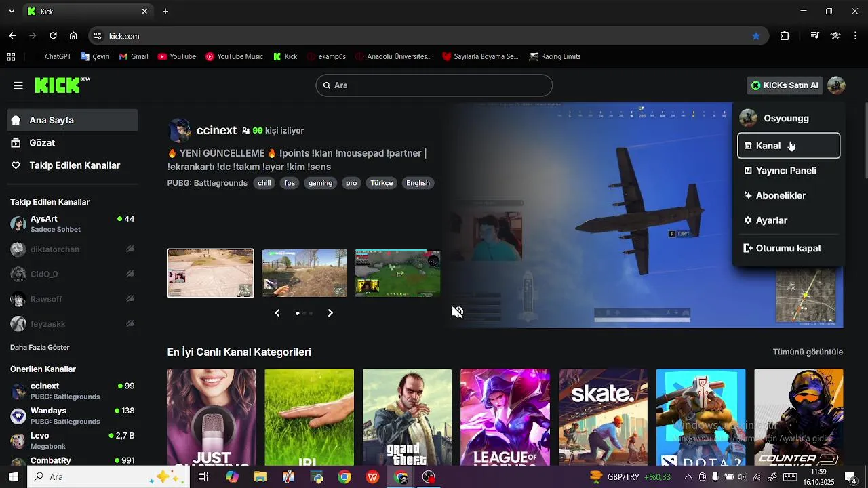Open recommended channel Wandays

[73, 415]
